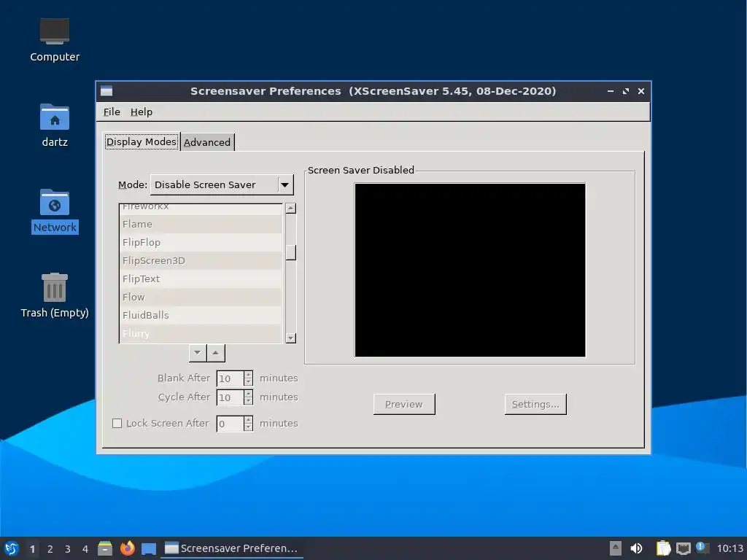Click the show desktop taskbar icon
The image size is (747, 560).
click(x=149, y=549)
